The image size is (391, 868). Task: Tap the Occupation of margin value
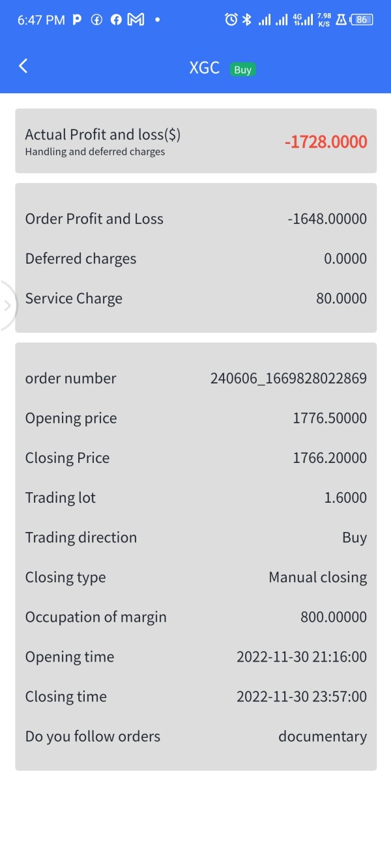(334, 617)
